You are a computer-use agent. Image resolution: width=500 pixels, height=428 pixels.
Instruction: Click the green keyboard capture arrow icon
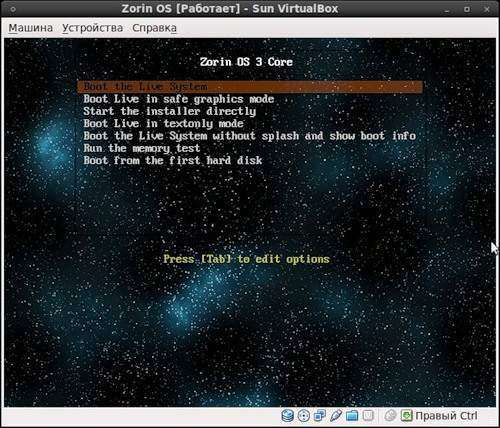(407, 415)
